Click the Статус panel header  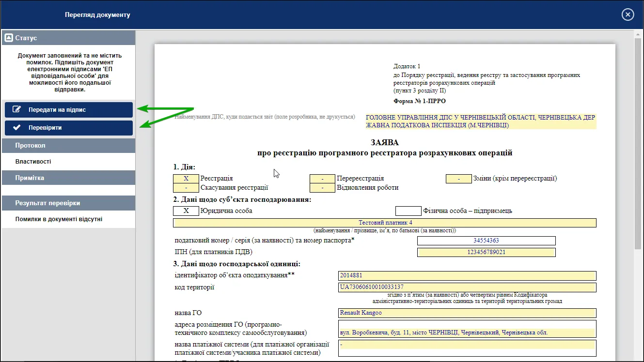coord(68,38)
